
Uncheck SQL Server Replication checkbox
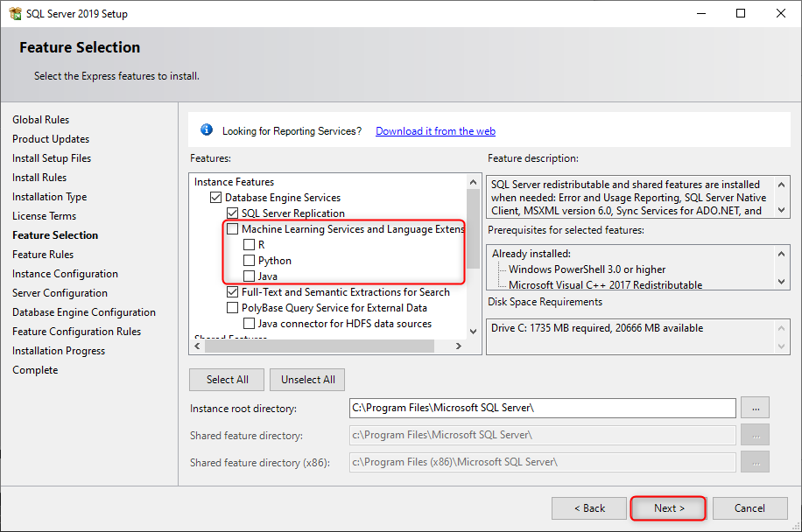tap(232, 213)
